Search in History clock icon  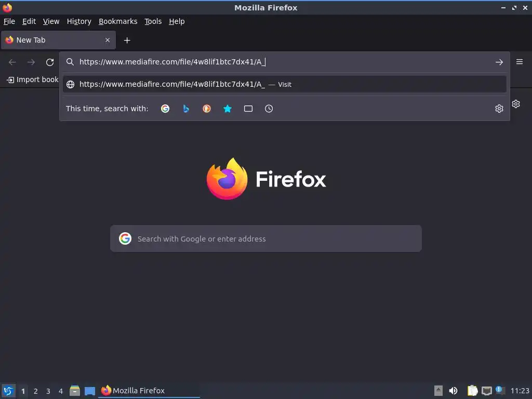pos(269,109)
